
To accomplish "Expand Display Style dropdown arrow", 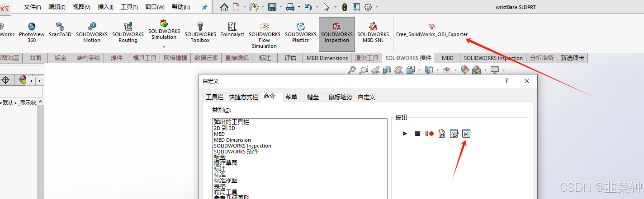I will click(437, 70).
